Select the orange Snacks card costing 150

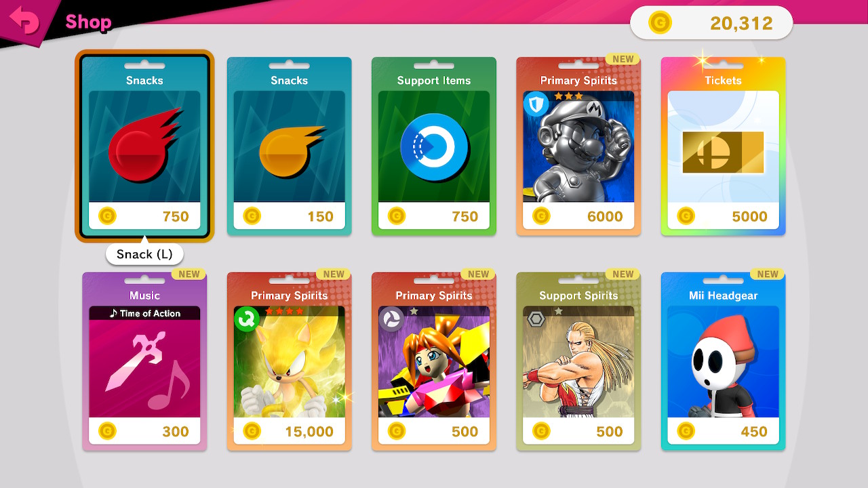290,146
